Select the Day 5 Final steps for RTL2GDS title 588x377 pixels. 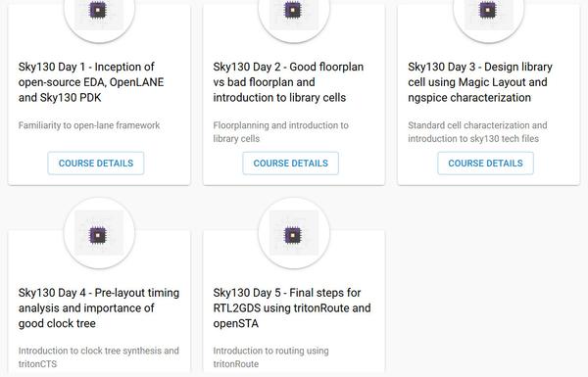[x=292, y=307]
